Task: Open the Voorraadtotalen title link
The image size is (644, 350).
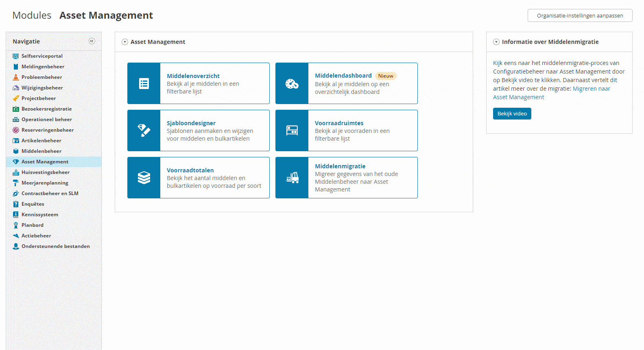Action: coord(190,170)
